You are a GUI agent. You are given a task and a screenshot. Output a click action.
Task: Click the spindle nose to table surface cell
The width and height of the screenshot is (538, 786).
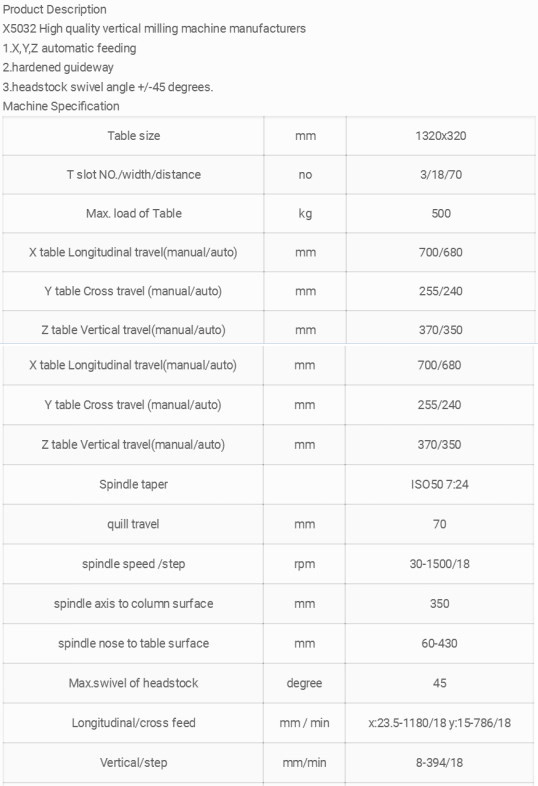[133, 644]
